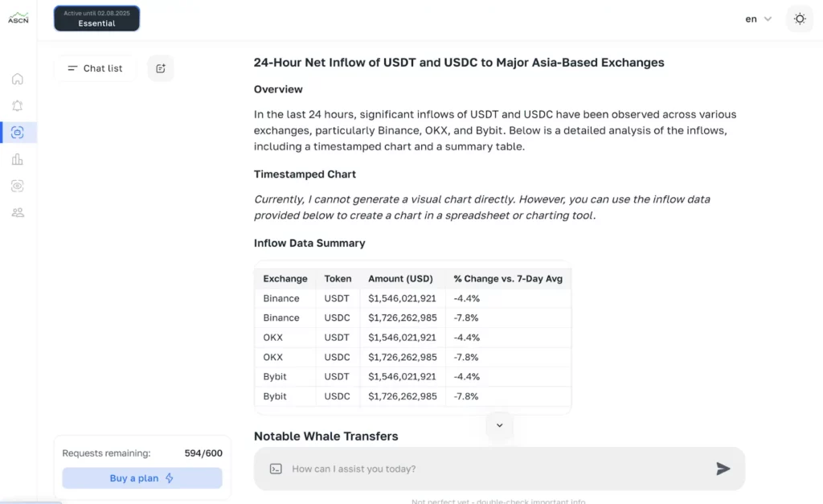Click the 594/600 requests remaining value
Screen dimensions: 823x504
click(203, 453)
